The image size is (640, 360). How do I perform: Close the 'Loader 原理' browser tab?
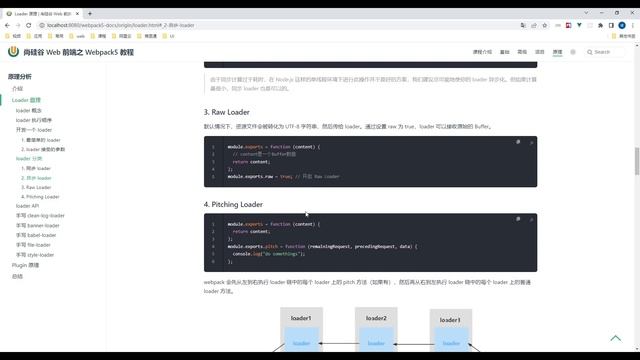click(78, 13)
